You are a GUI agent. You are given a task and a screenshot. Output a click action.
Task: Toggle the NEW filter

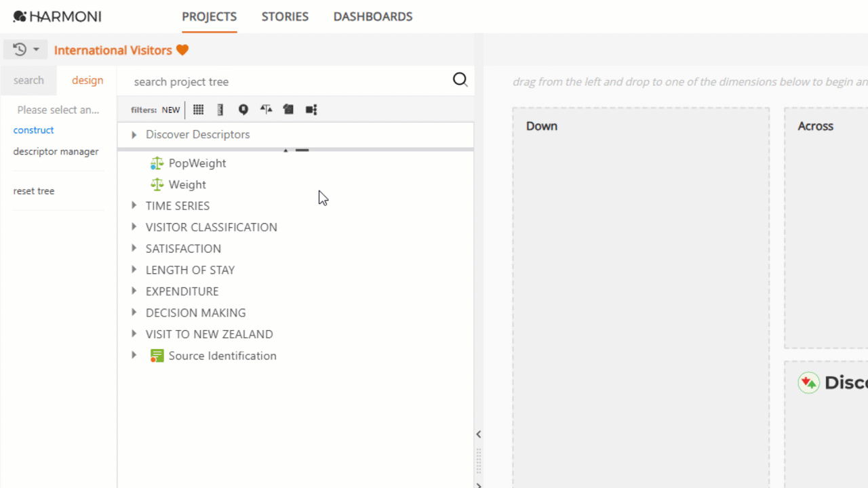pos(171,110)
